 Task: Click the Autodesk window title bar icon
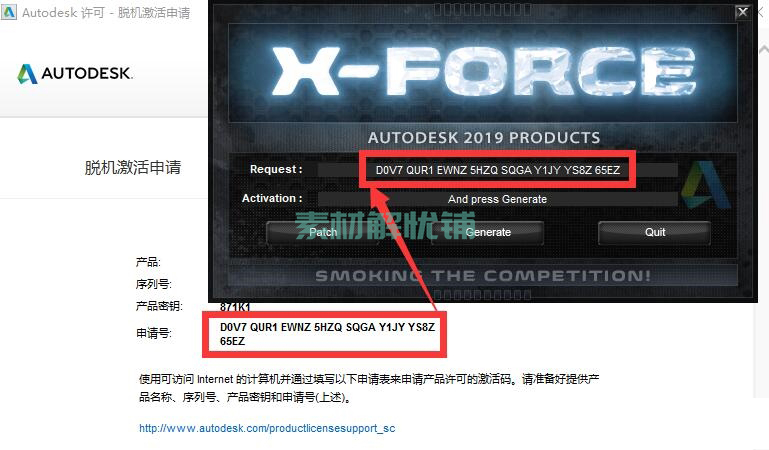click(x=9, y=12)
